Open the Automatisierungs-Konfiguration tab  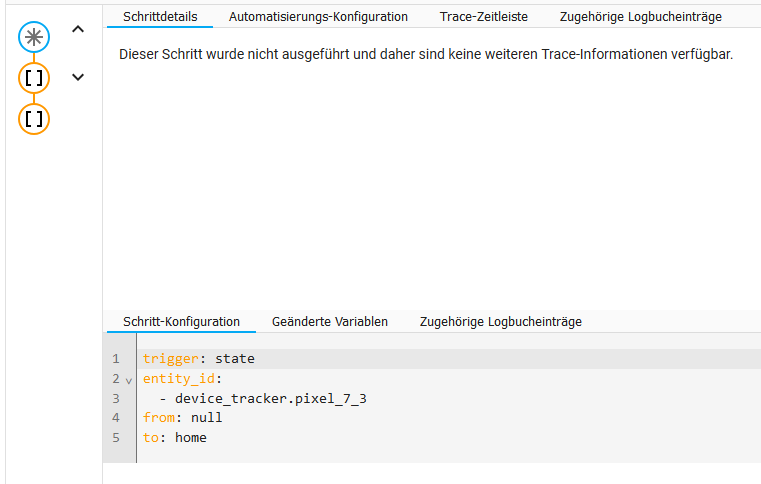(x=318, y=17)
